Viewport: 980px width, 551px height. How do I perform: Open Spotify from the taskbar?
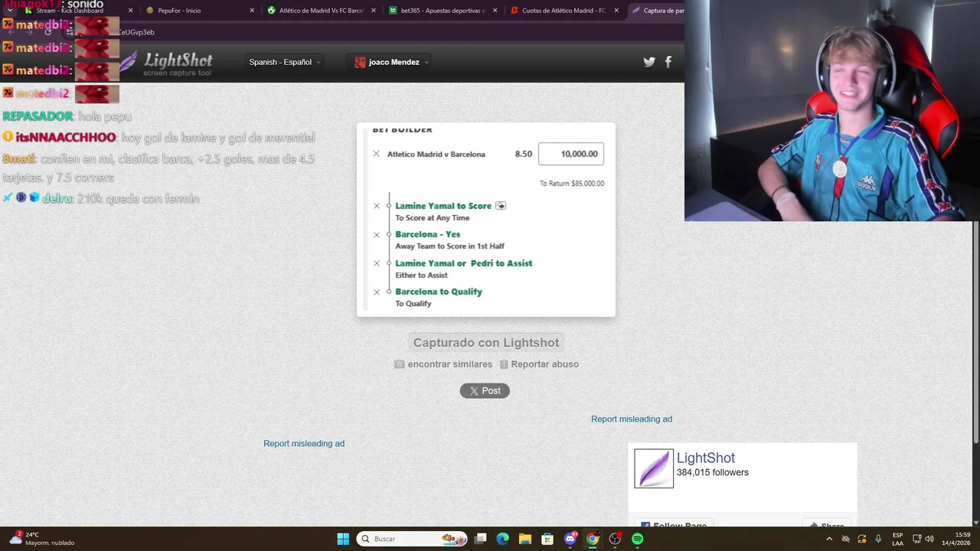(638, 539)
